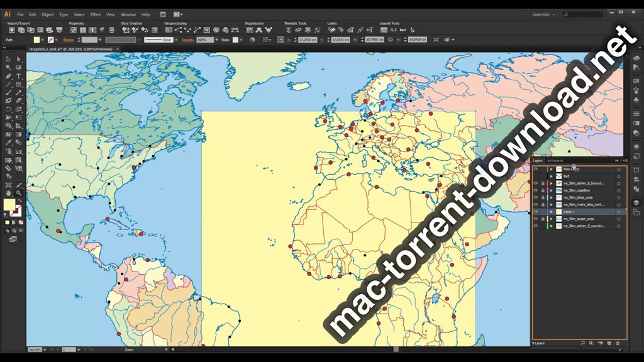Viewport: 644px width, 362px height.
Task: Click the Stroke label link
Action: pyautogui.click(x=69, y=40)
